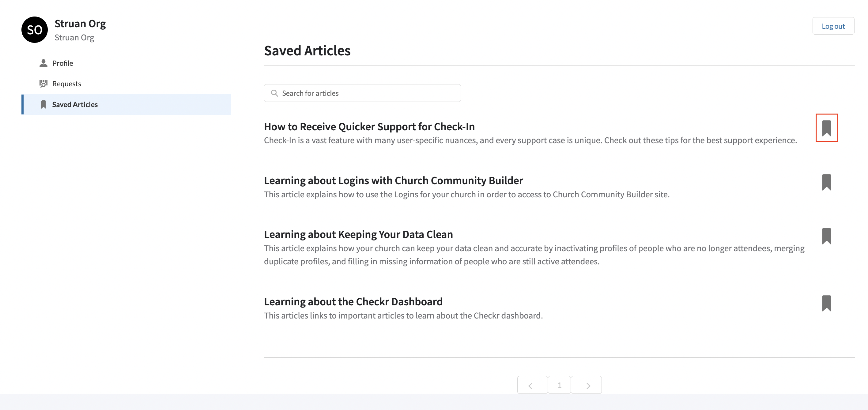Image resolution: width=868 pixels, height=410 pixels.
Task: Unsave the Keeping Your Data Clean article bookmark
Action: tap(827, 236)
